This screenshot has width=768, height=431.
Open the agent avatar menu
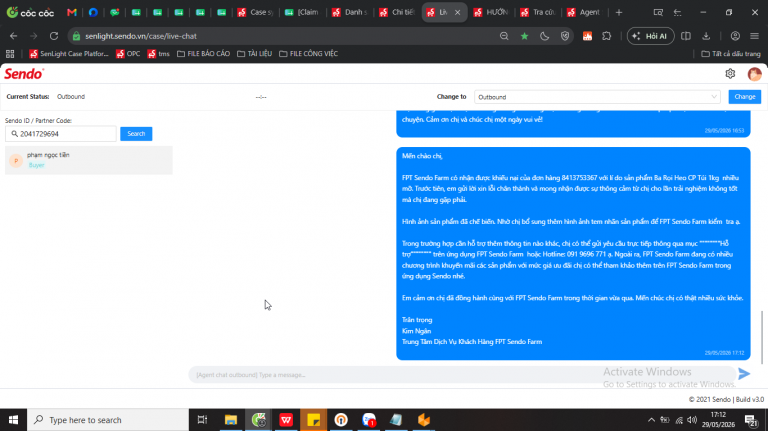[x=754, y=74]
